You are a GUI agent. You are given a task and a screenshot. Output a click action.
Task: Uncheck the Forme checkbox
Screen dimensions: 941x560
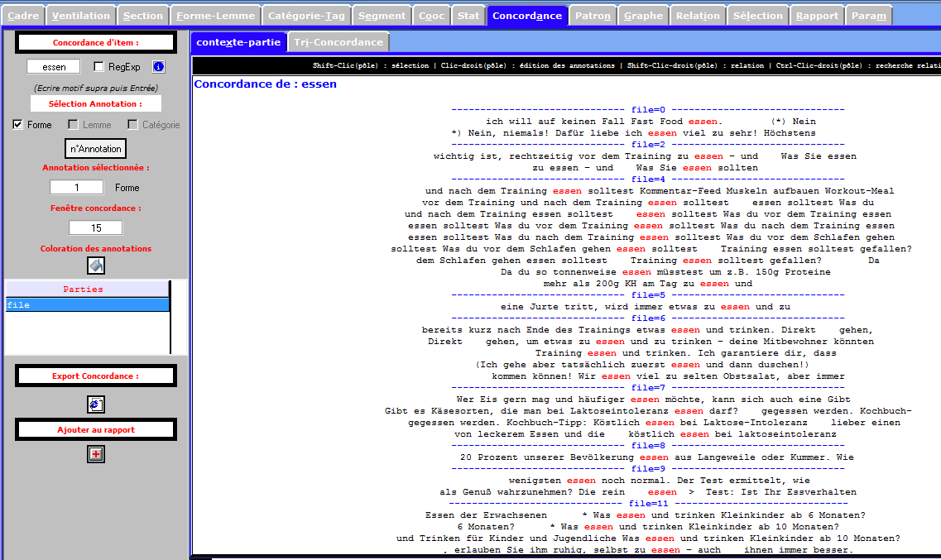coord(18,125)
